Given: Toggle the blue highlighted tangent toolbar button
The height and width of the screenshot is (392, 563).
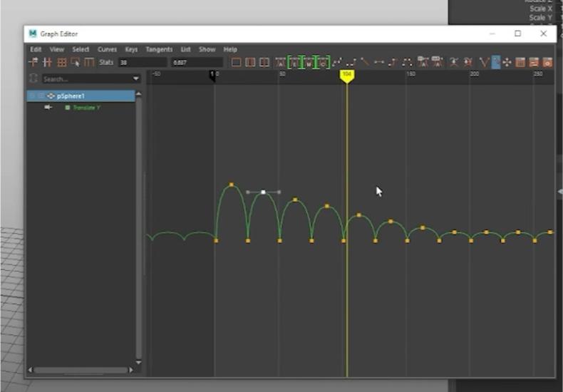Looking at the screenshot, I should [495, 62].
